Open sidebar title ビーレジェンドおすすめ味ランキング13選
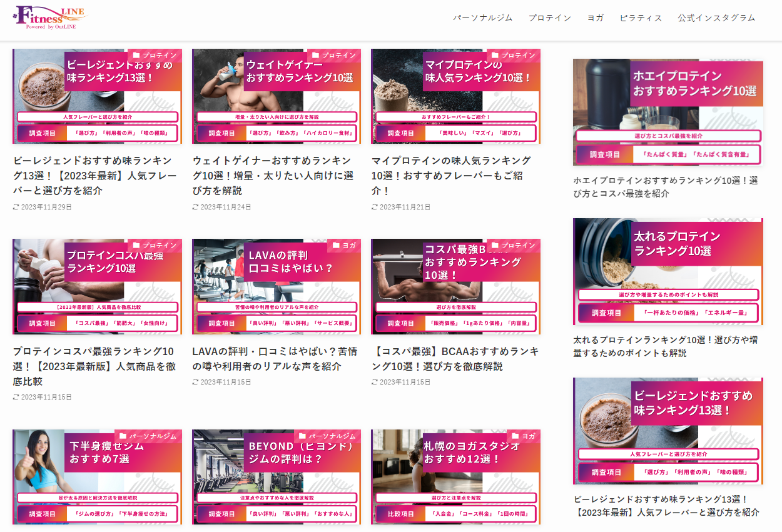The width and height of the screenshot is (782, 532). coord(667,506)
